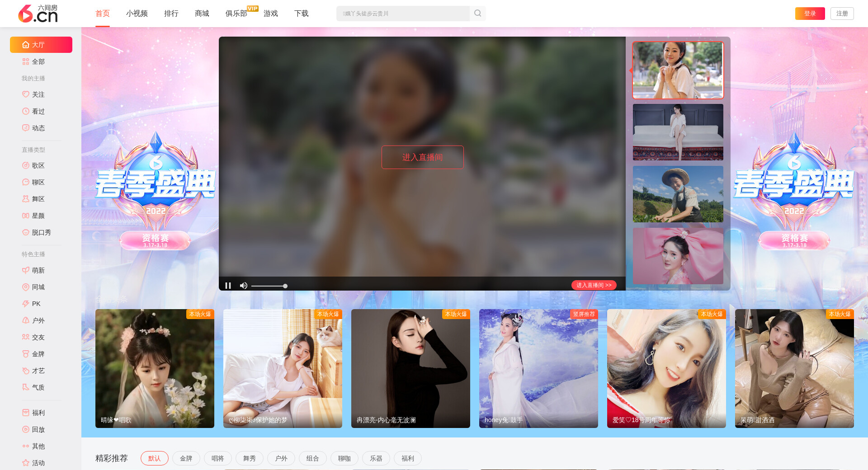Select the pink bow streamer thumbnail

pos(678,256)
